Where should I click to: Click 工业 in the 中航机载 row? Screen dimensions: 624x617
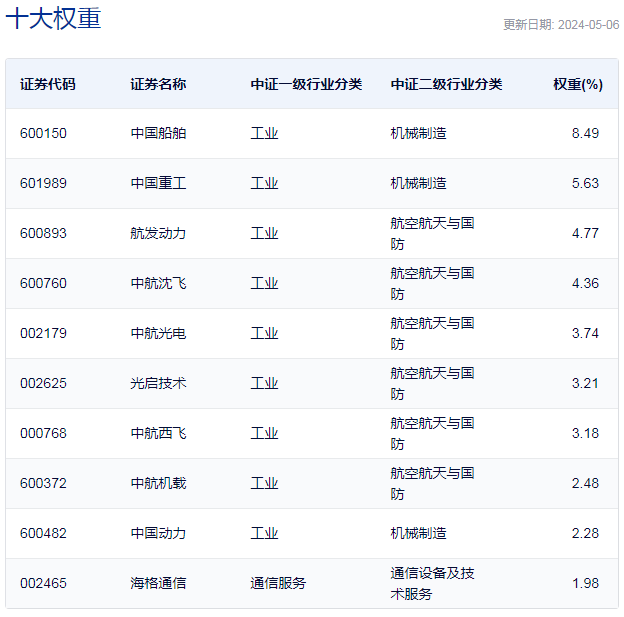click(x=264, y=483)
